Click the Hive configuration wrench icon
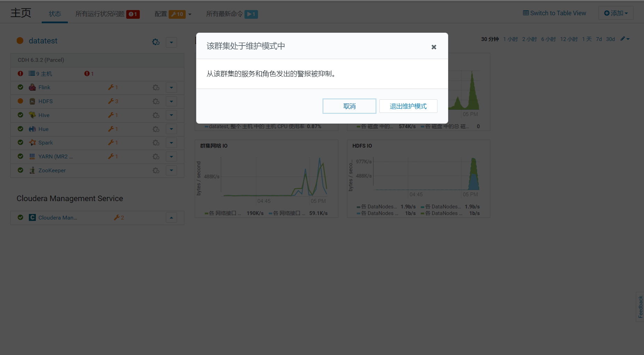Viewport: 644px width, 355px height. [x=113, y=115]
